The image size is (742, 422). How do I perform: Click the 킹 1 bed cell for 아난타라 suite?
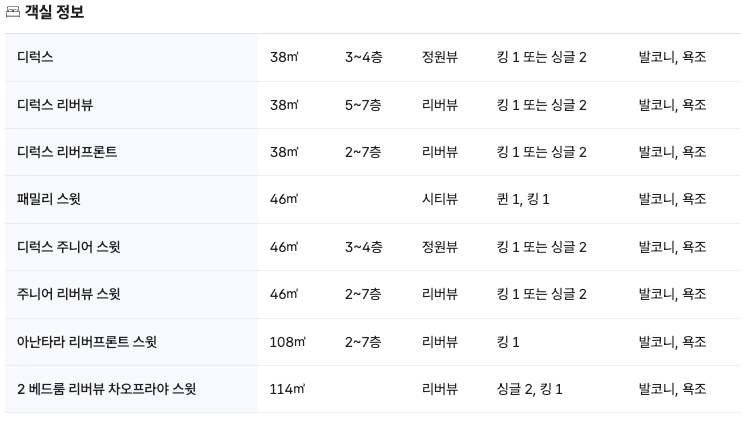click(x=508, y=342)
